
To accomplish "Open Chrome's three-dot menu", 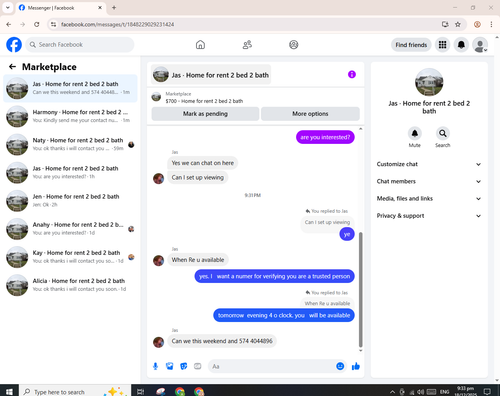I will click(x=491, y=24).
